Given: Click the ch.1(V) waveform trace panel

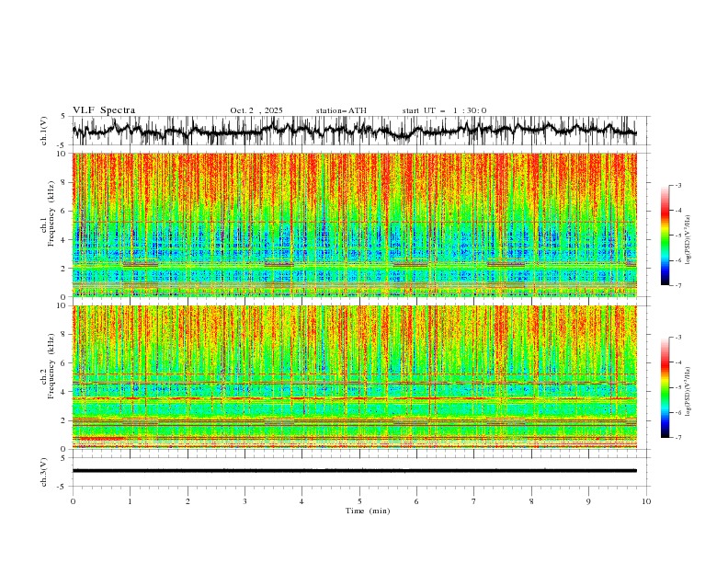Looking at the screenshot, I should click(x=360, y=131).
